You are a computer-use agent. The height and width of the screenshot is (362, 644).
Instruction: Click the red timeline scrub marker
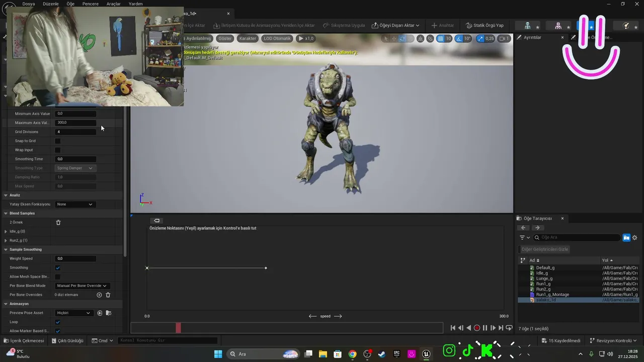pyautogui.click(x=178, y=328)
